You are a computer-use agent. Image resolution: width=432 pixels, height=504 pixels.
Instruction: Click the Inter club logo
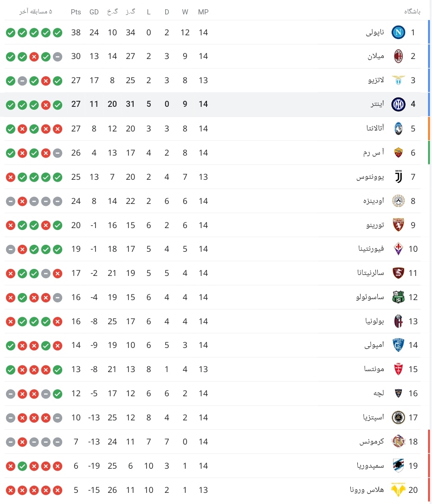[x=398, y=104]
